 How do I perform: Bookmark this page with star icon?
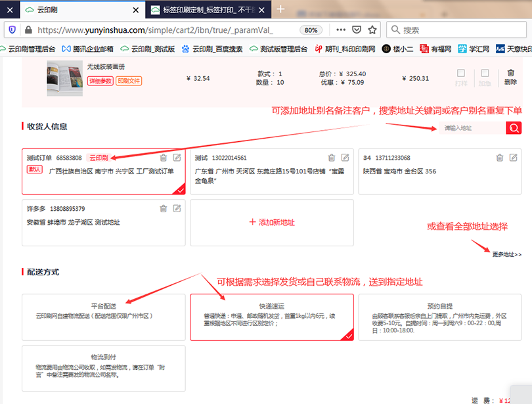click(x=372, y=30)
